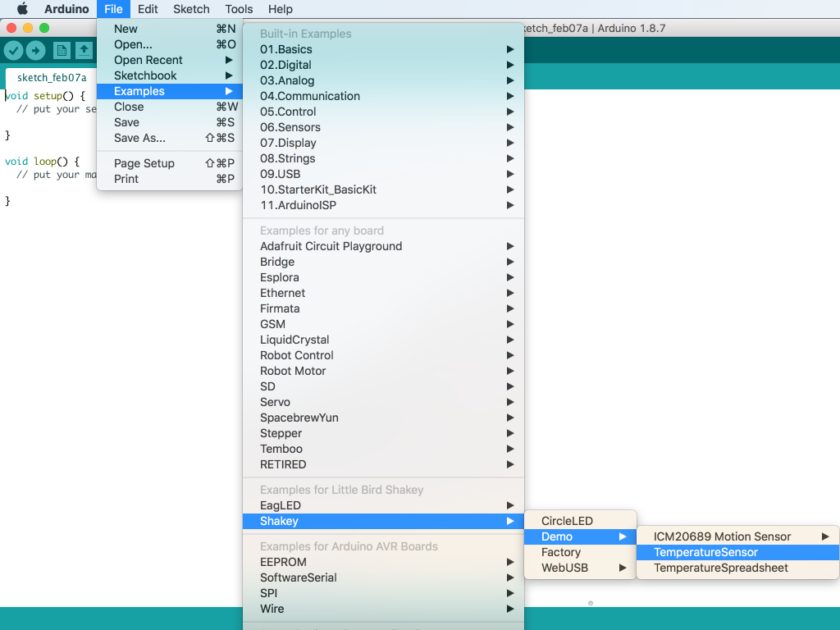Open 11.ArduinoISP examples
The height and width of the screenshot is (630, 840).
click(384, 204)
